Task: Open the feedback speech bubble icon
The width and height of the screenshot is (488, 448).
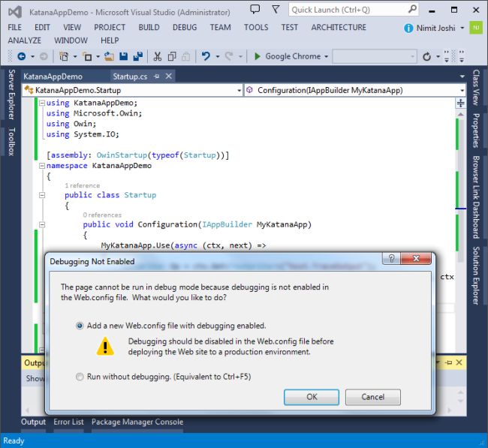Action: coord(255,9)
